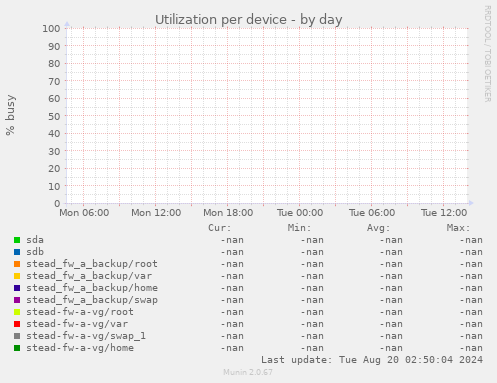497x383 pixels.
Task: Click the Tue 06:00 time label
Action: point(372,213)
